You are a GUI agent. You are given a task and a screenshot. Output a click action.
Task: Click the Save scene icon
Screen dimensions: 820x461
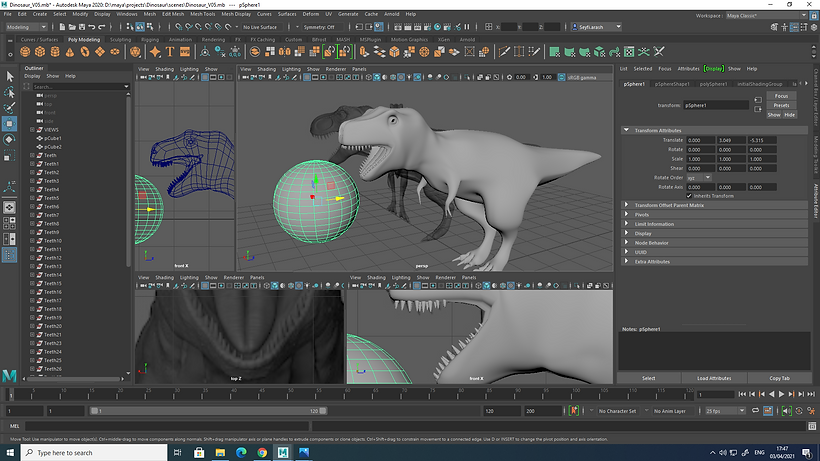coord(82,27)
